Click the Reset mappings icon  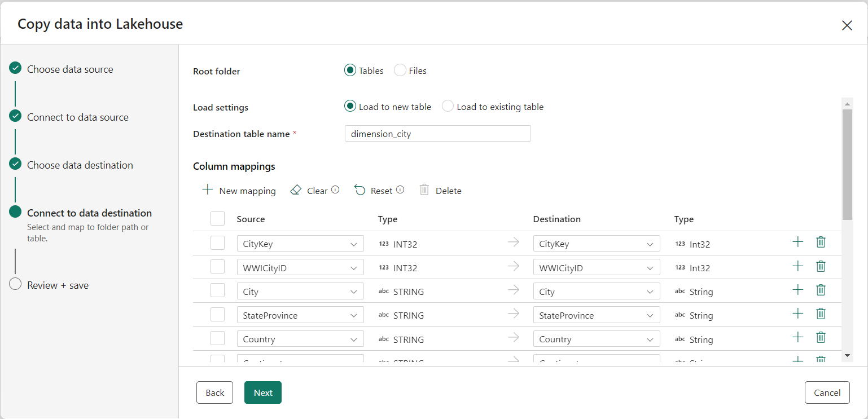pos(360,190)
